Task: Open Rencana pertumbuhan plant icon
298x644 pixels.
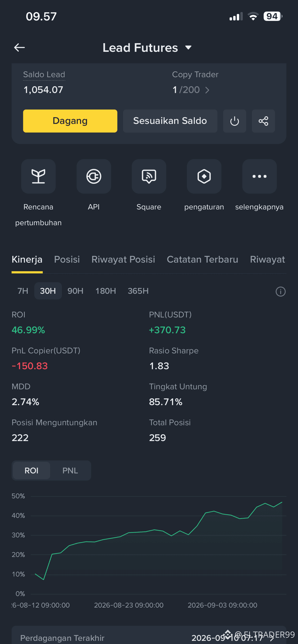Action: pyautogui.click(x=39, y=176)
